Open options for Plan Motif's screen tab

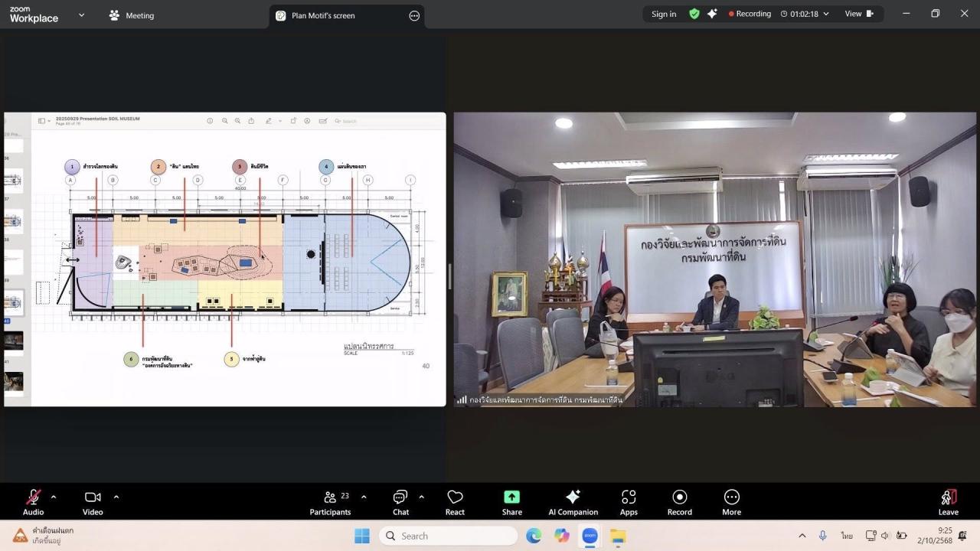click(414, 15)
